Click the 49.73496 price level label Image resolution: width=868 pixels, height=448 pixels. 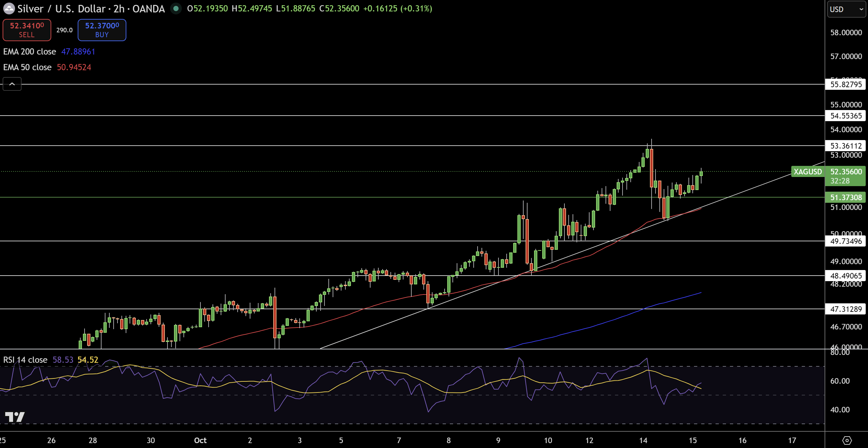[845, 241]
